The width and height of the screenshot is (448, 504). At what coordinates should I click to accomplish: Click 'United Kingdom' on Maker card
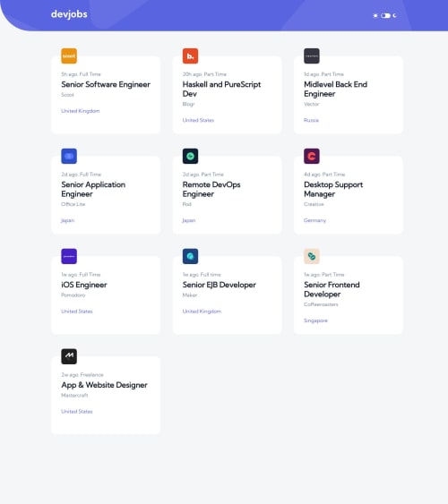202,312
